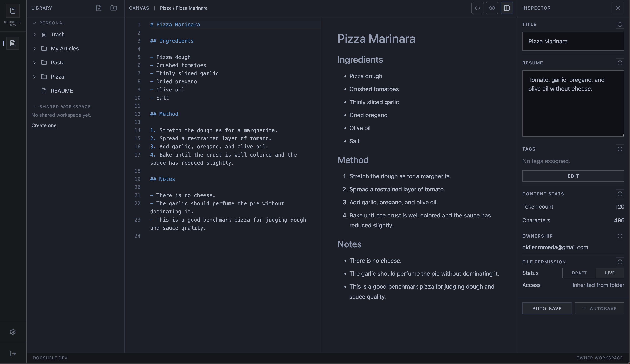Viewport: 630px width, 364px height.
Task: Click preview step 'Spread a restrained layer of tomato.'
Action: click(397, 189)
